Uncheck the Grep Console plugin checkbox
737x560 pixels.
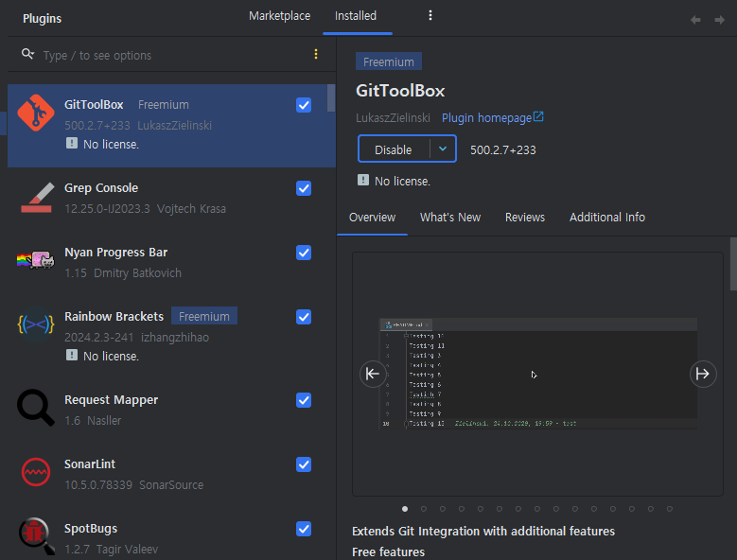tap(304, 188)
